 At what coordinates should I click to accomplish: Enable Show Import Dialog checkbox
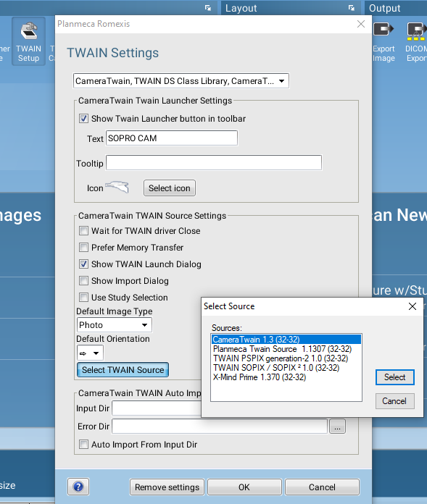(x=83, y=281)
